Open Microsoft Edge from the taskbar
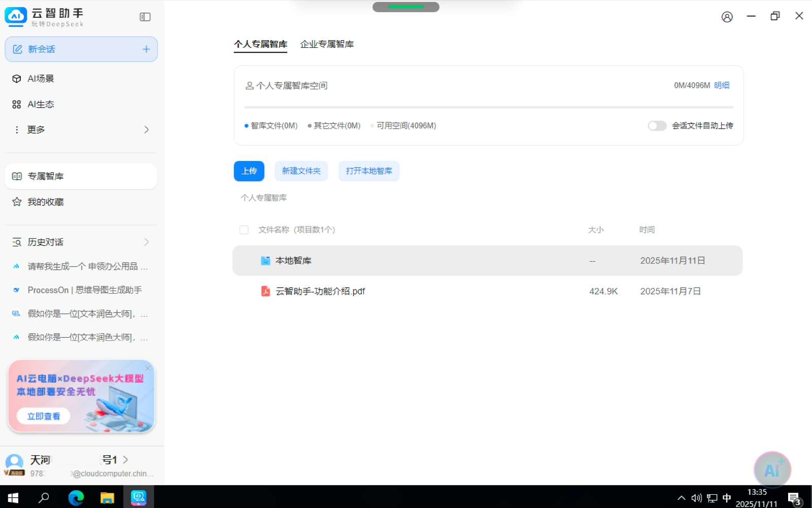The width and height of the screenshot is (812, 508). (x=76, y=497)
